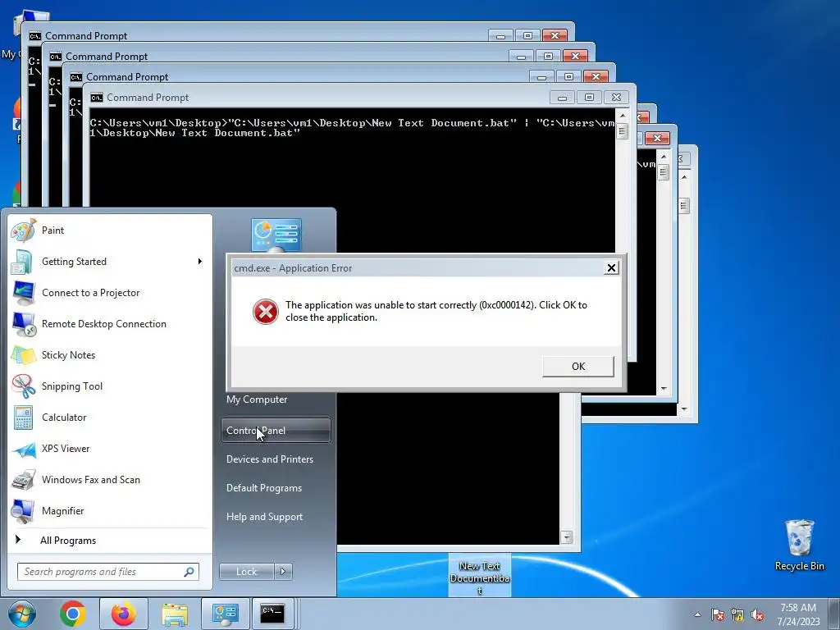
Task: Minimize the third Command Prompt window
Action: 541,77
